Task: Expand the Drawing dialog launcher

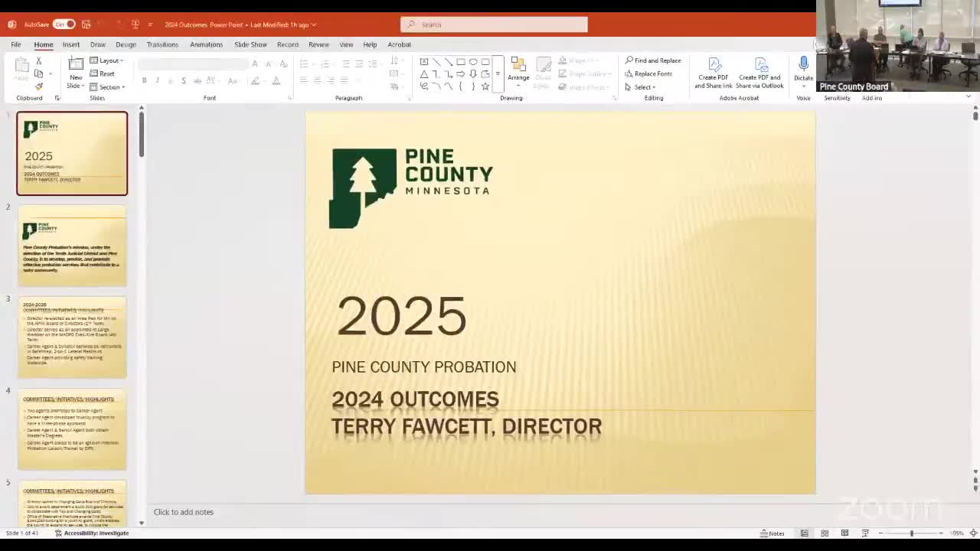Action: (614, 98)
